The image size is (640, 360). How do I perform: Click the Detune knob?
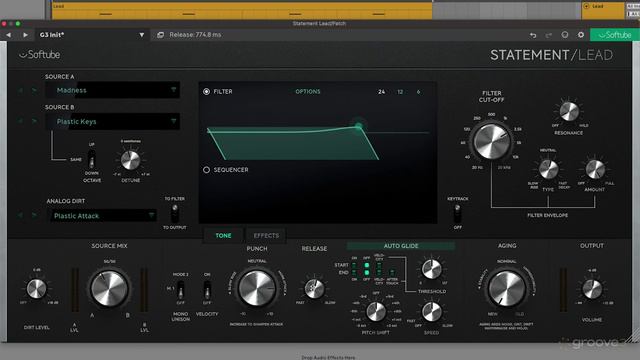131,160
